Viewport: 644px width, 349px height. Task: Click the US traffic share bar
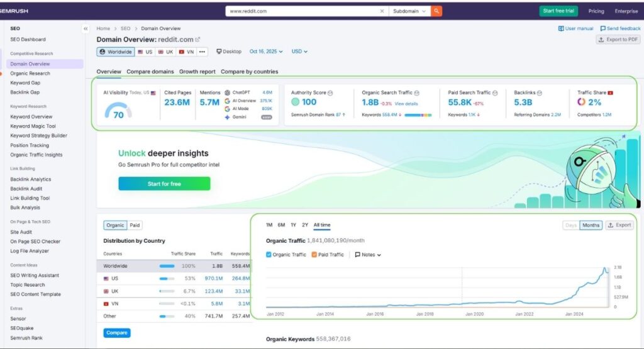point(167,279)
